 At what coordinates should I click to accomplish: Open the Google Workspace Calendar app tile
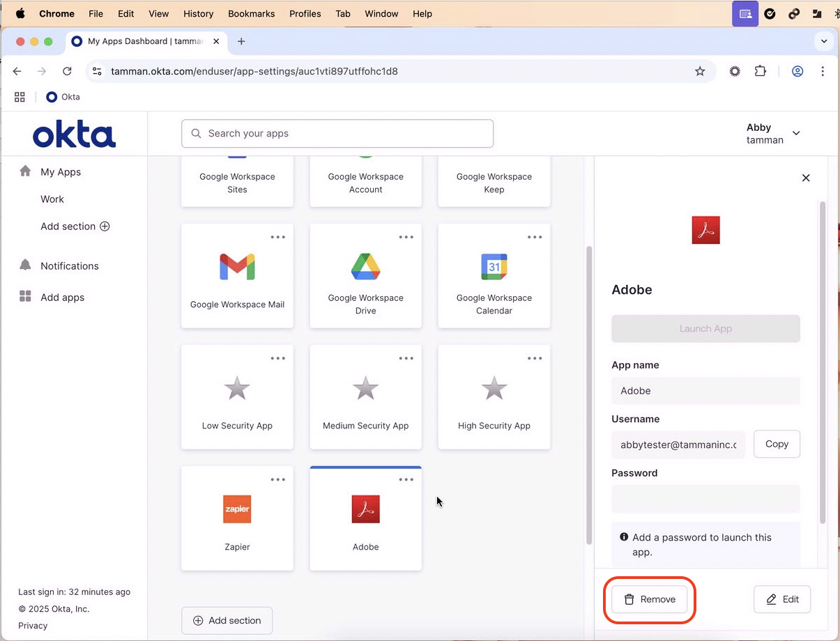(x=494, y=276)
